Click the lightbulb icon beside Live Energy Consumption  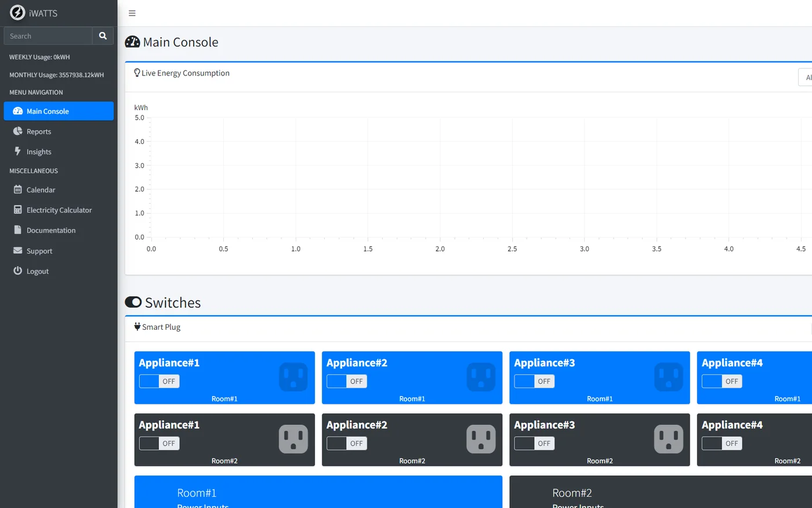pos(137,73)
